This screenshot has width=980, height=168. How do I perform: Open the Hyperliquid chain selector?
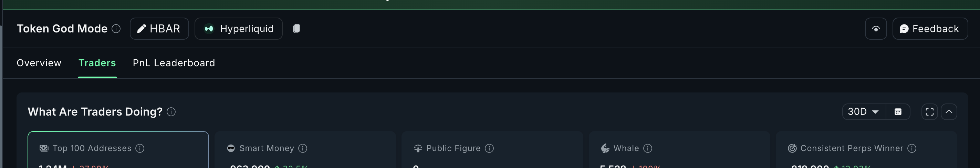point(239,29)
